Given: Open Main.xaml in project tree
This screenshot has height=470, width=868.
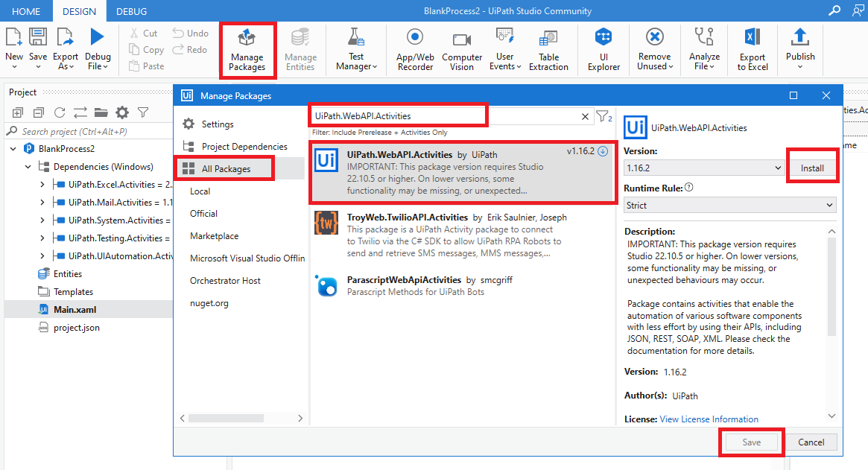Looking at the screenshot, I should coord(75,309).
